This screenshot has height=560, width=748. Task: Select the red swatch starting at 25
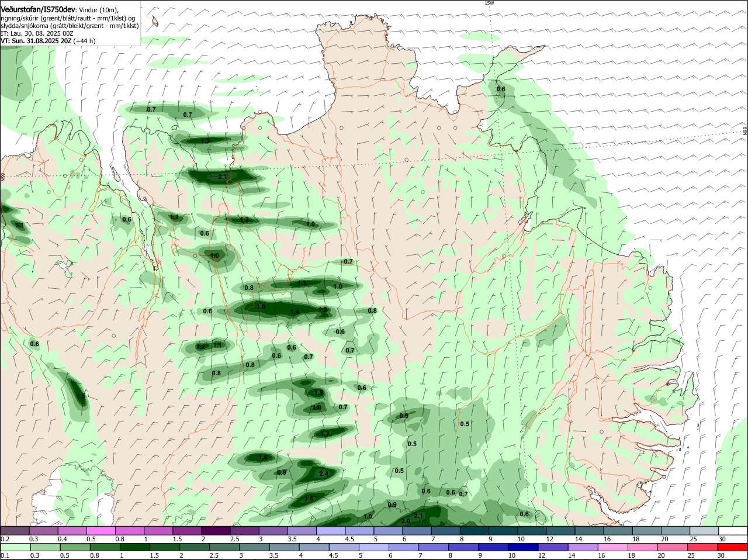(x=702, y=547)
